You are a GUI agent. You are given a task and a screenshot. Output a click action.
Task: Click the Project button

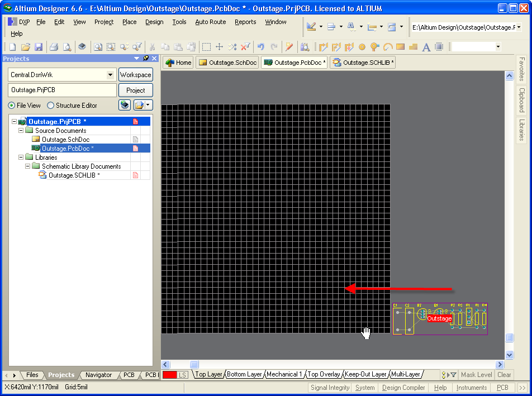[135, 90]
